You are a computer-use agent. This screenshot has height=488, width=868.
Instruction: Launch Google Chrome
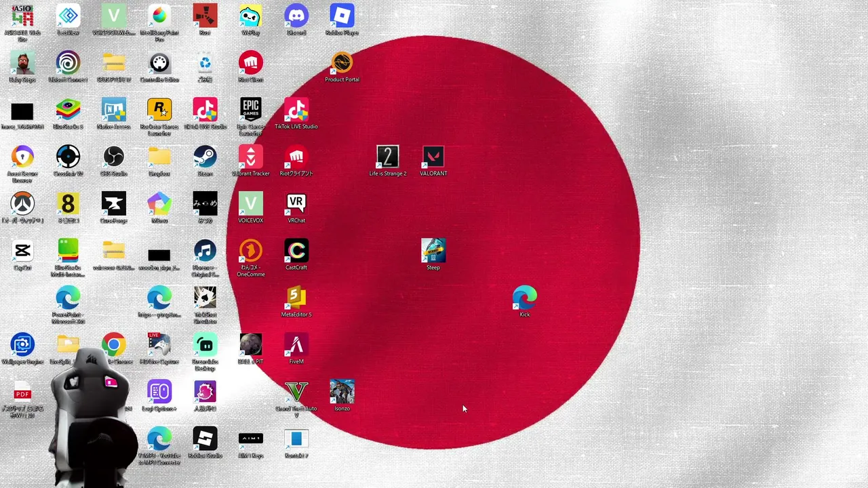click(x=113, y=344)
